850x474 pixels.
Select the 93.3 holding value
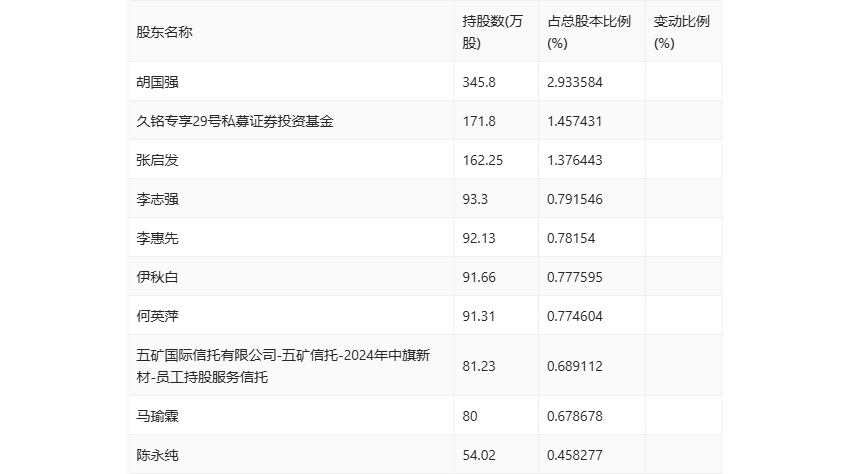coord(475,199)
